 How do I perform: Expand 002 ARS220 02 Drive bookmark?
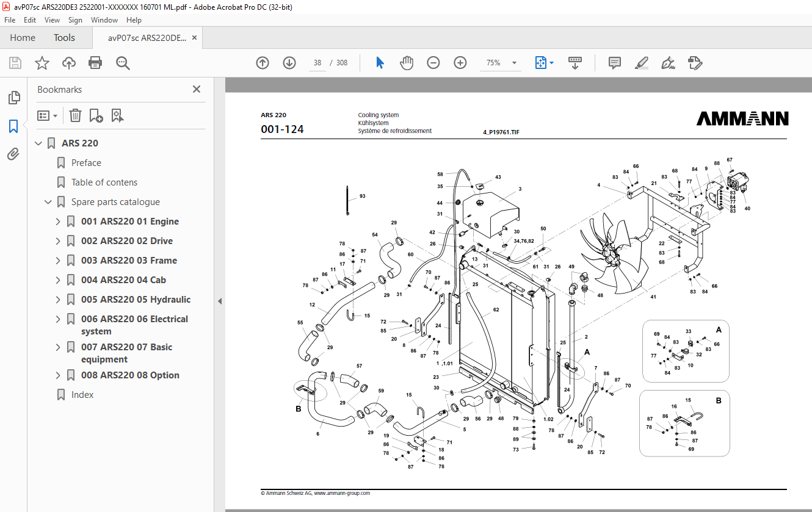pyautogui.click(x=58, y=241)
